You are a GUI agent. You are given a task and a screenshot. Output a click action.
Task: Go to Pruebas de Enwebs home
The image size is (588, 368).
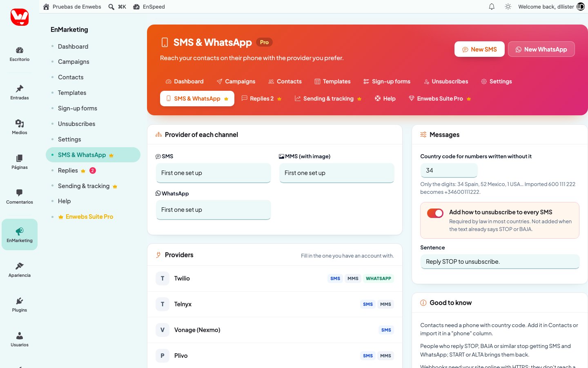coord(72,7)
